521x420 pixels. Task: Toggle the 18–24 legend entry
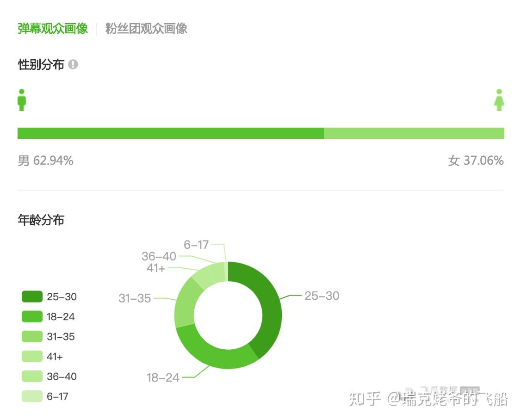[x=49, y=317]
